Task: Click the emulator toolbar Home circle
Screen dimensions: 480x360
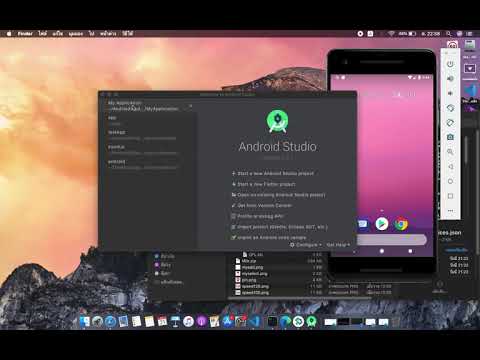Action: tap(450, 181)
